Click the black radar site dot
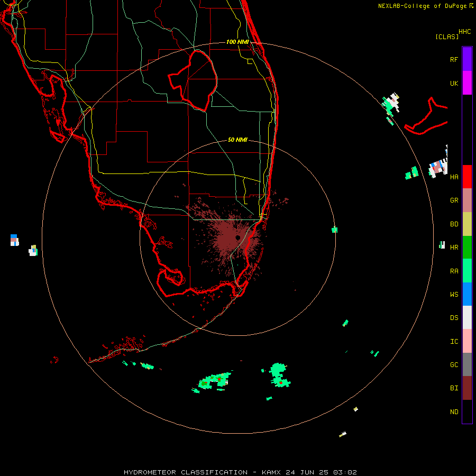This screenshot has width=476, height=476. tap(237, 237)
